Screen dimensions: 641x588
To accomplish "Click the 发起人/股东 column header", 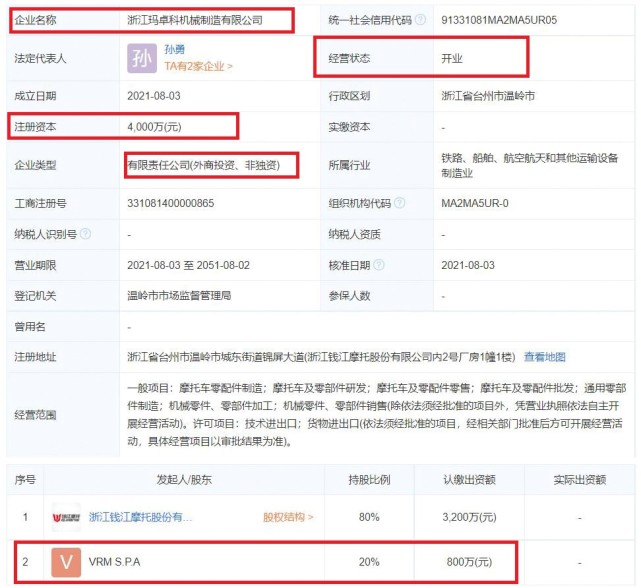I will click(x=184, y=480).
